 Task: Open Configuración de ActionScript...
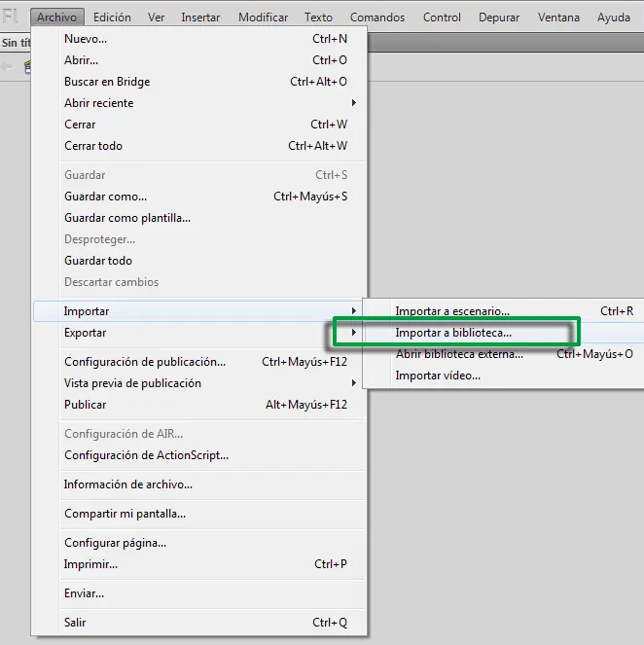tap(199, 455)
